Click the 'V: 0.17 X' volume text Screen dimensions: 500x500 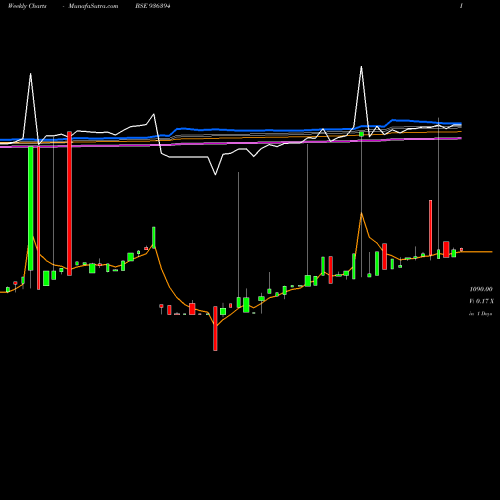click(x=481, y=301)
